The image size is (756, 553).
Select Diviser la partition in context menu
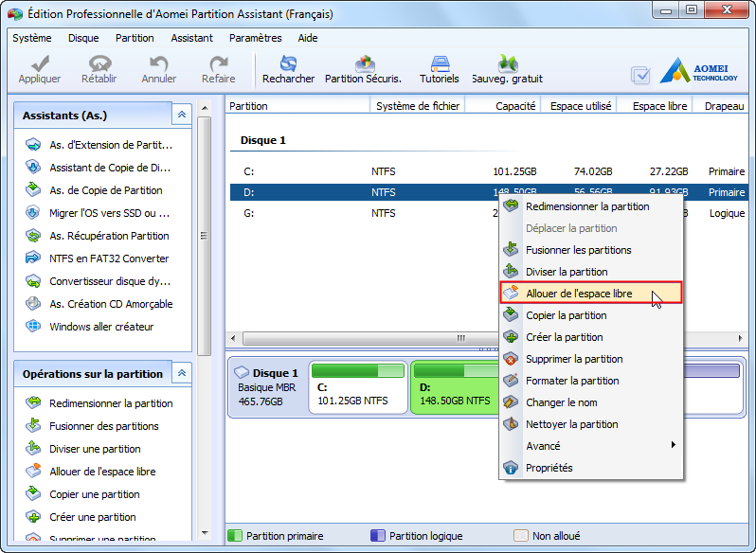point(591,272)
